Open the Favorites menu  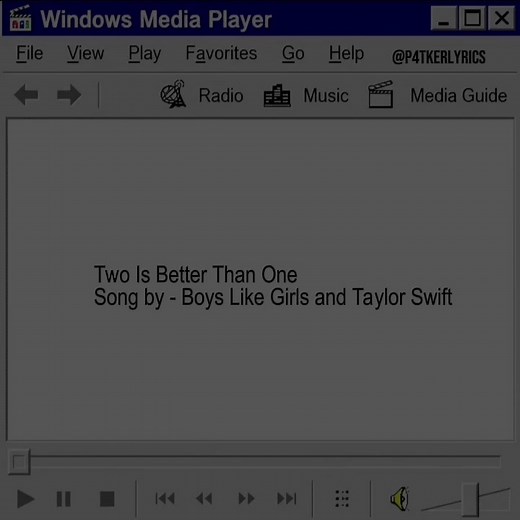coord(221,54)
